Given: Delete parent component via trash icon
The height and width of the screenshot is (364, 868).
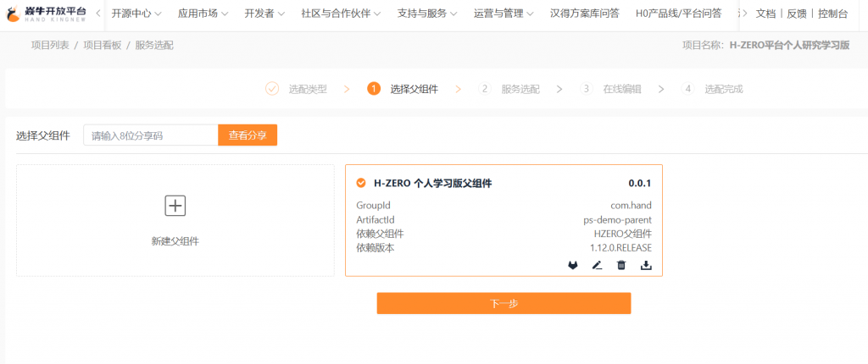Looking at the screenshot, I should click(621, 265).
